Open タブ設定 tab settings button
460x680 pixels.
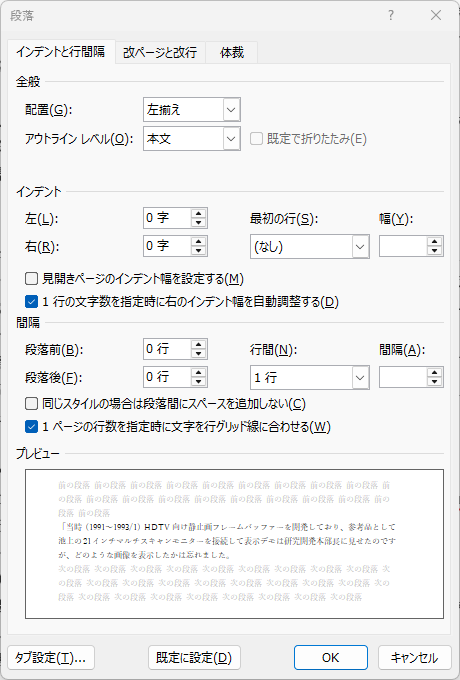(51, 658)
